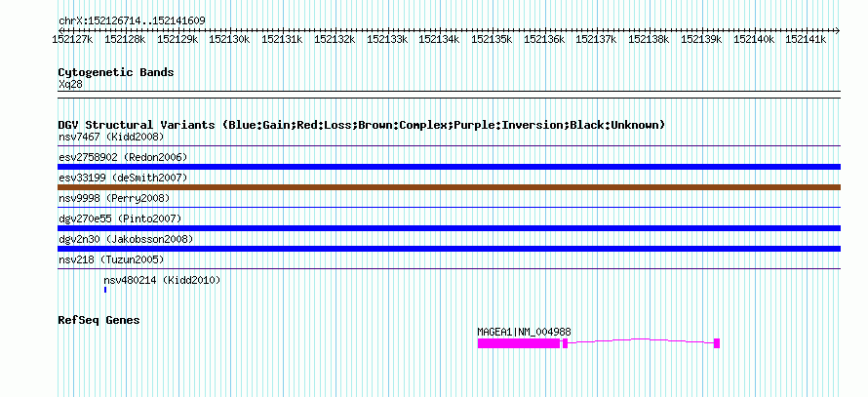This screenshot has width=868, height=397.
Task: Click the 152137k ruler tick label
Action: click(x=596, y=39)
